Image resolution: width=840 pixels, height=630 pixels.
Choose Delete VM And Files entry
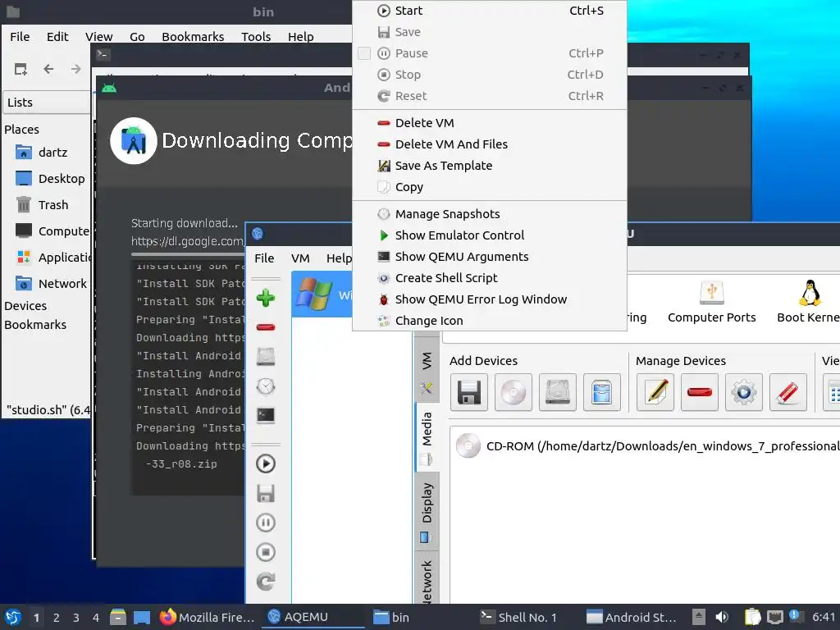490,144
